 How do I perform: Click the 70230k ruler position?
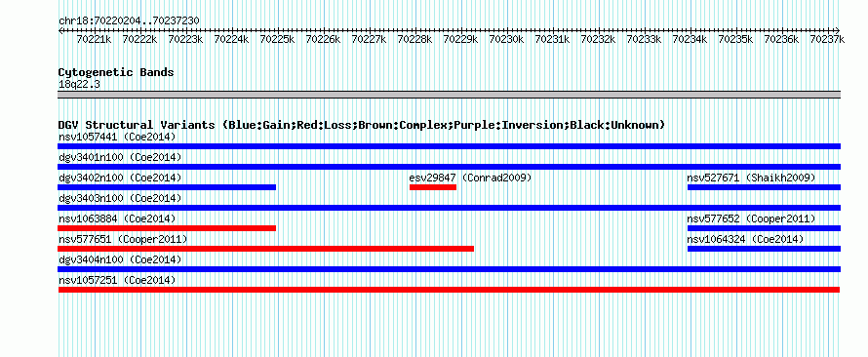pyautogui.click(x=507, y=39)
